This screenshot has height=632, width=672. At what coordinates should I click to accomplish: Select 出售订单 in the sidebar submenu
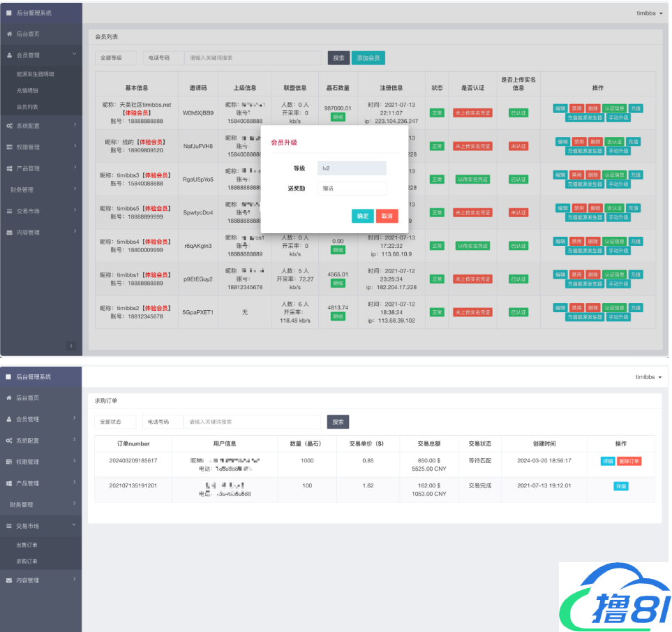click(x=27, y=545)
